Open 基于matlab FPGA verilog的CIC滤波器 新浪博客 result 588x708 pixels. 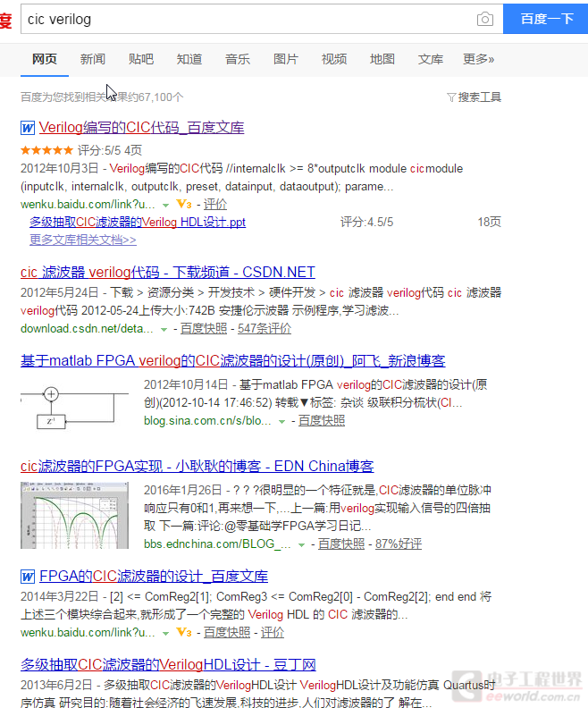233,361
